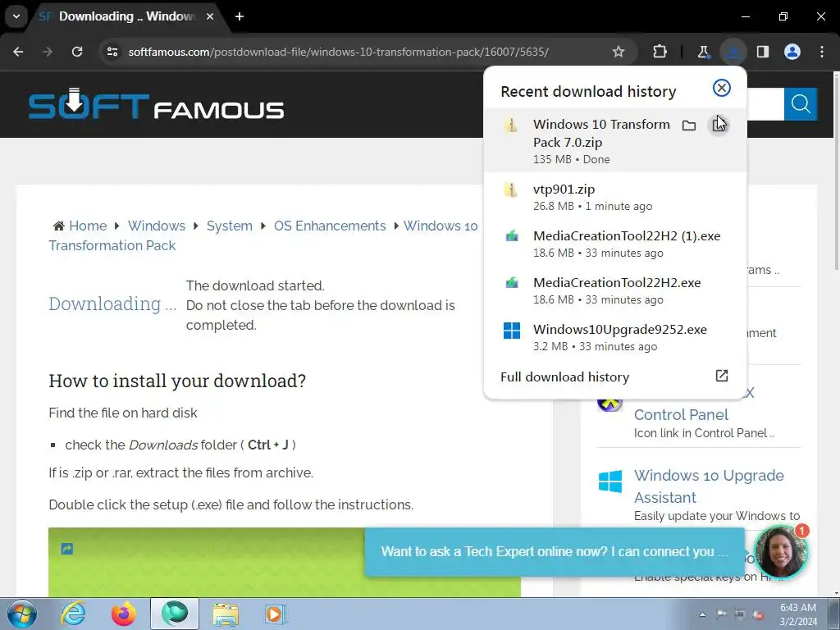This screenshot has height=630, width=840.
Task: Bookmark this page with the star icon
Action: pos(619,52)
